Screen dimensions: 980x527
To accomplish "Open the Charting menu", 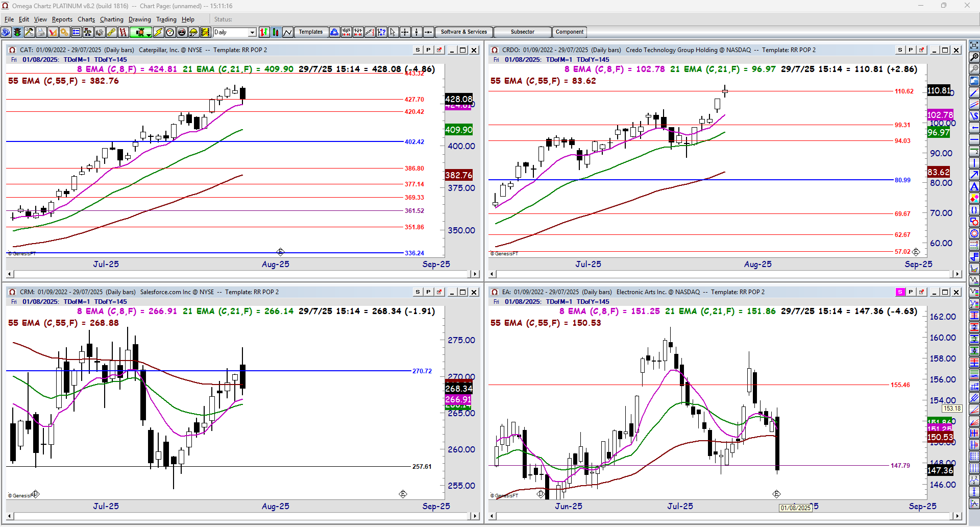I will (112, 19).
